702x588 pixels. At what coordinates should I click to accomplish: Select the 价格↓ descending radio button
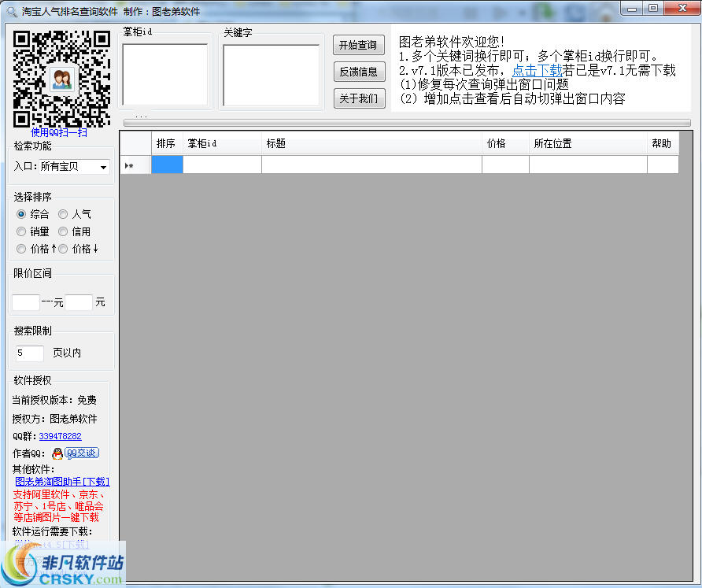click(x=63, y=249)
